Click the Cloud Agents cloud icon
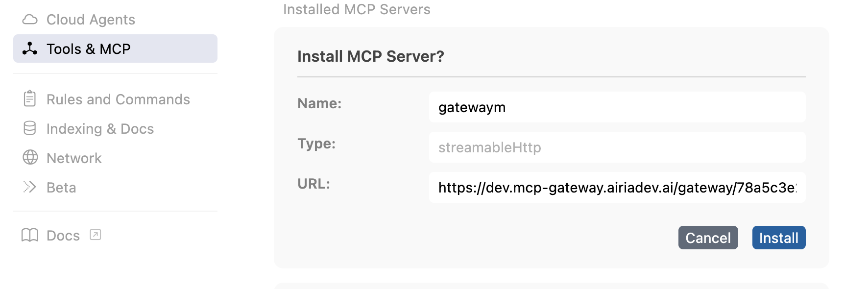Screen dimensions: 868x289 30,20
